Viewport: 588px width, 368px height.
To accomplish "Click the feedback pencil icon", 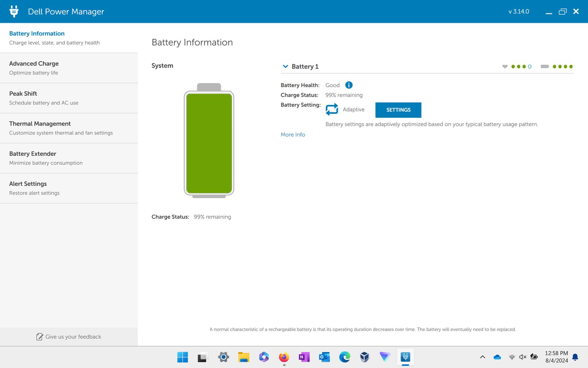I will [x=39, y=337].
